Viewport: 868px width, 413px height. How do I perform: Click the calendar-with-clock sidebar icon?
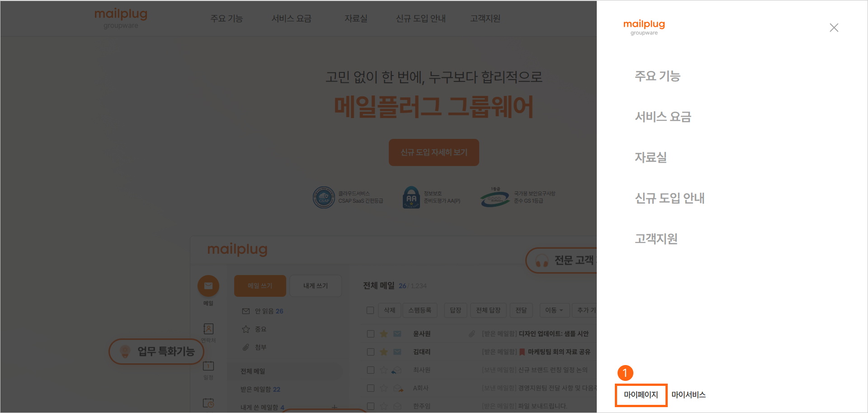[208, 403]
